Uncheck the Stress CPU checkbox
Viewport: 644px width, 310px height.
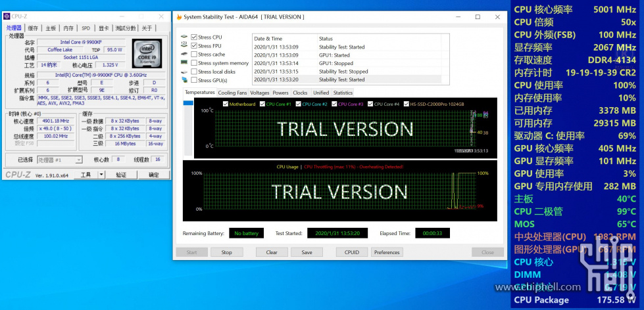194,37
